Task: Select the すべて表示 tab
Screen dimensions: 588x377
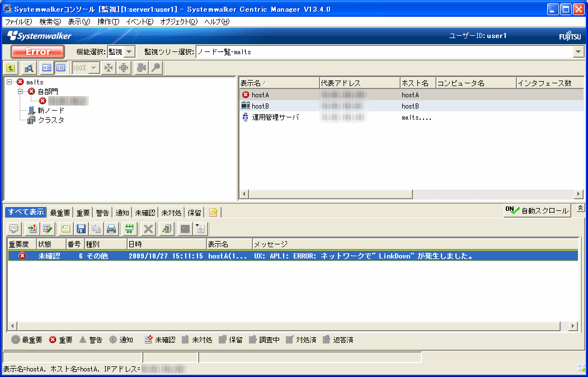Action: (x=26, y=212)
